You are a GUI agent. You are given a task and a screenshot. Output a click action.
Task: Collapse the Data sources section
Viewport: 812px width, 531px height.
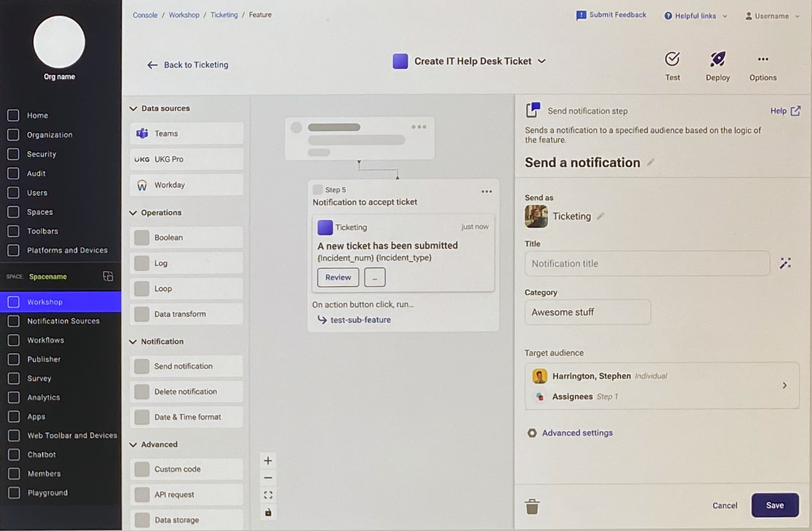point(134,108)
